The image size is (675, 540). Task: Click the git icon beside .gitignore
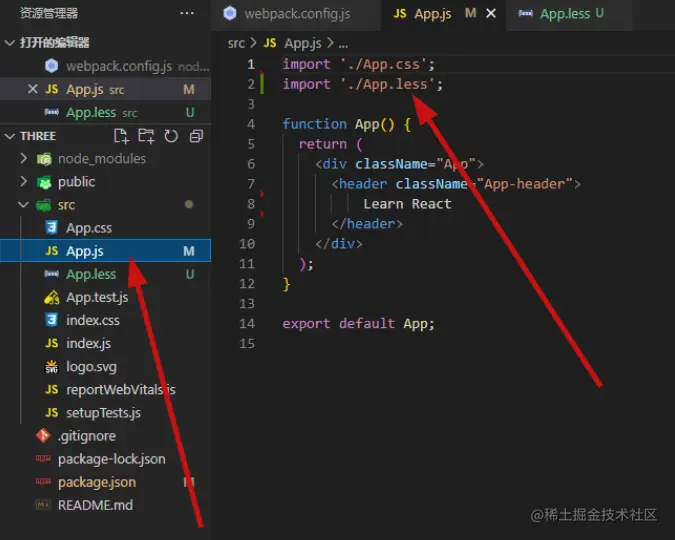tap(43, 436)
